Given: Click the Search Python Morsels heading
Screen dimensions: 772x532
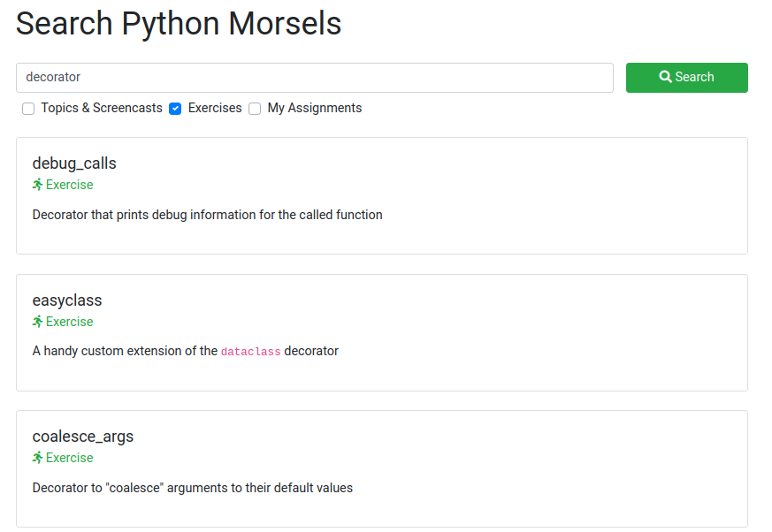Looking at the screenshot, I should click(x=179, y=24).
